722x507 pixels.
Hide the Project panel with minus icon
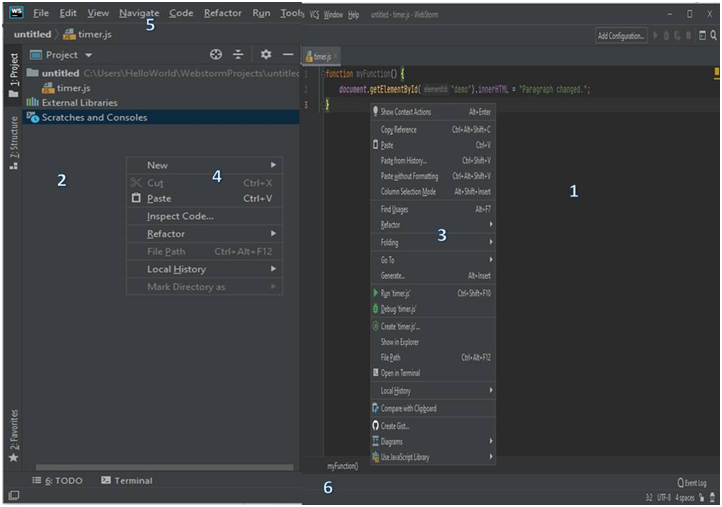tap(288, 55)
